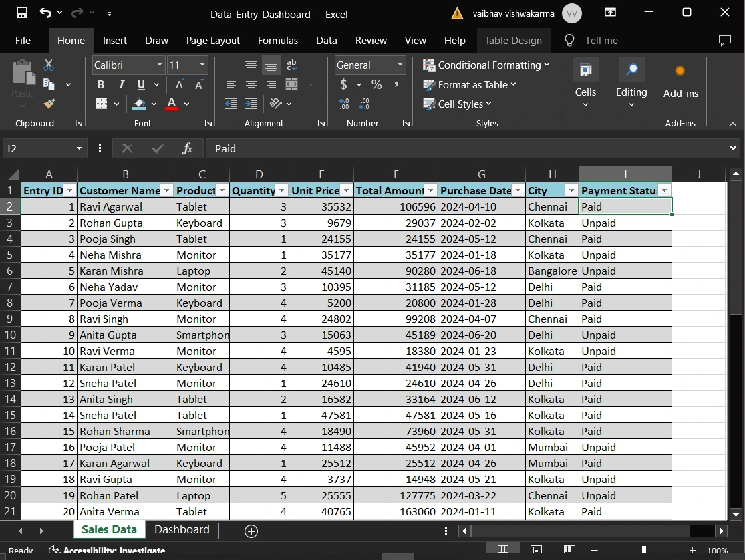The width and height of the screenshot is (745, 560).
Task: Enable Center horizontal alignment
Action: pos(251,84)
